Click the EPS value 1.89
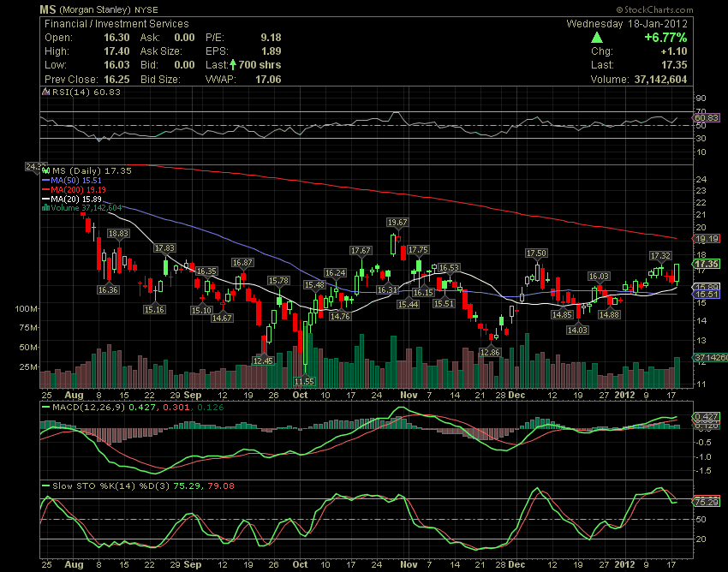728x572 pixels. pos(271,51)
